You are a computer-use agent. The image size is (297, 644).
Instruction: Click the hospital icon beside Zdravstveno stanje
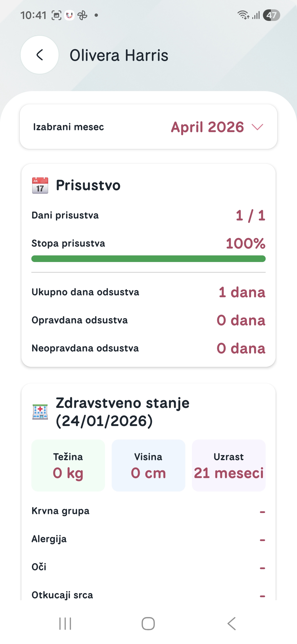click(40, 412)
